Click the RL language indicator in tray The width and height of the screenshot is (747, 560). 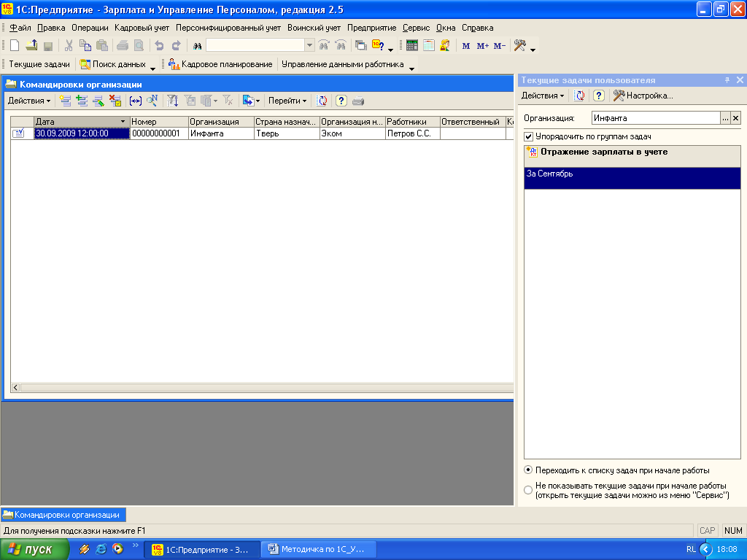coord(691,549)
